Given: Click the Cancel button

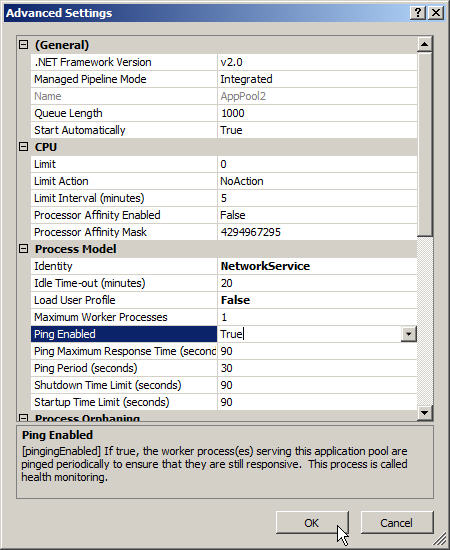Looking at the screenshot, I should [397, 523].
